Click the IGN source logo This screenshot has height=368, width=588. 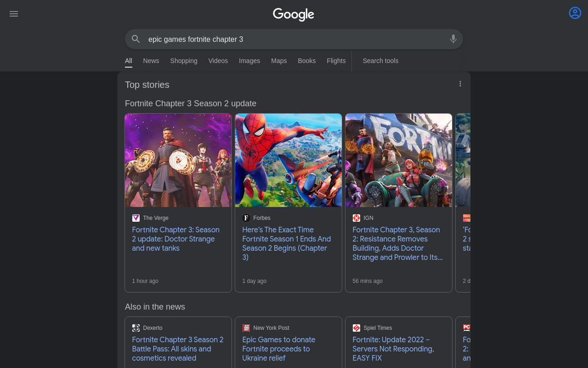pyautogui.click(x=356, y=218)
